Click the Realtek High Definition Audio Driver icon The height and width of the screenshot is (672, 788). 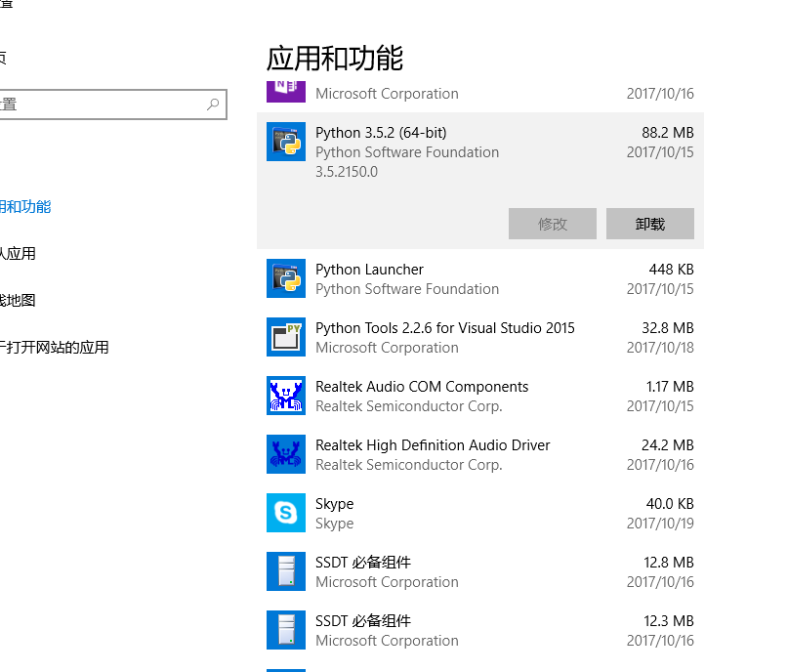[x=286, y=454]
